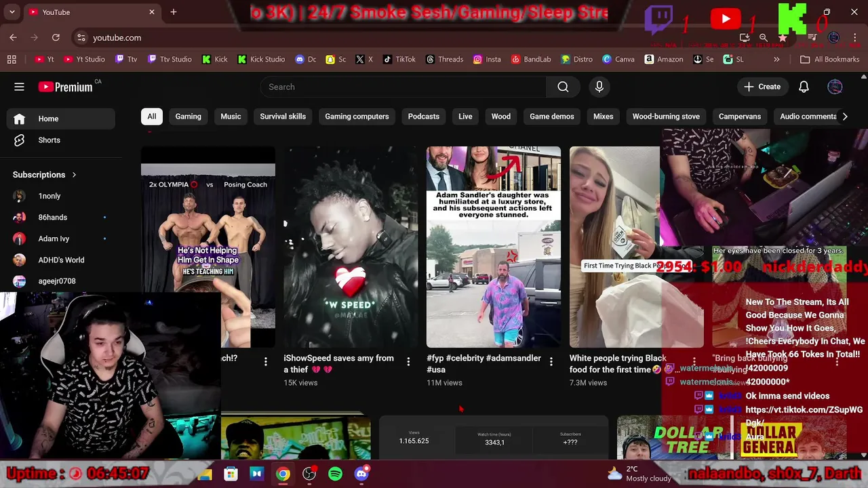Open the ADHD's World subscription channel
868x488 pixels.
pos(61,260)
